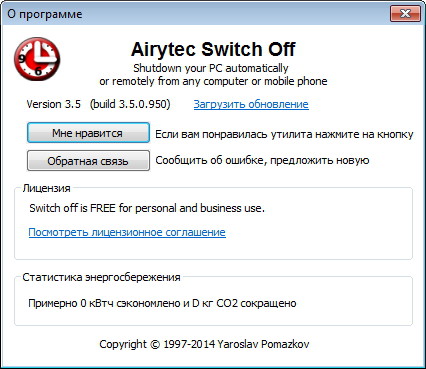Image resolution: width=426 pixels, height=369 pixels.
Task: Open the Загрузить обновление link
Action: [251, 104]
